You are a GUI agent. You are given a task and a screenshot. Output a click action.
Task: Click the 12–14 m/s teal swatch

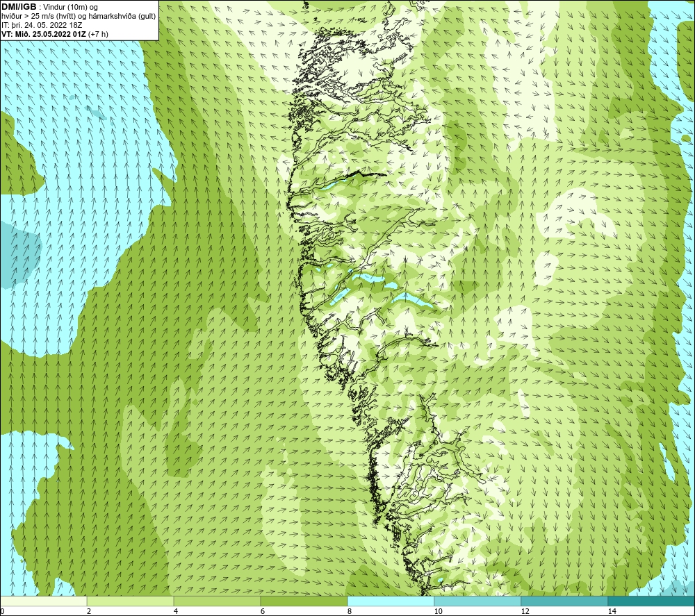point(564,601)
